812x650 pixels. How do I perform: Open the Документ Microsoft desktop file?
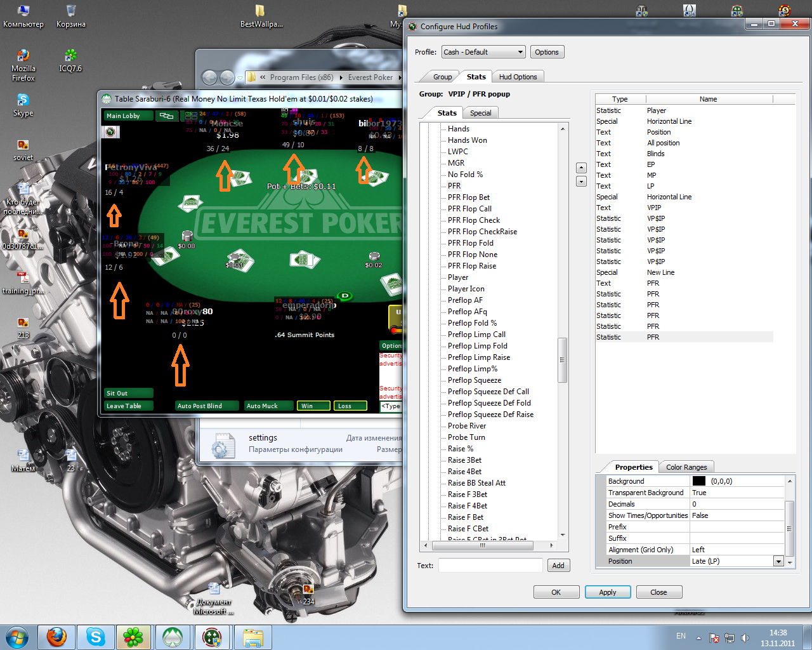[214, 599]
